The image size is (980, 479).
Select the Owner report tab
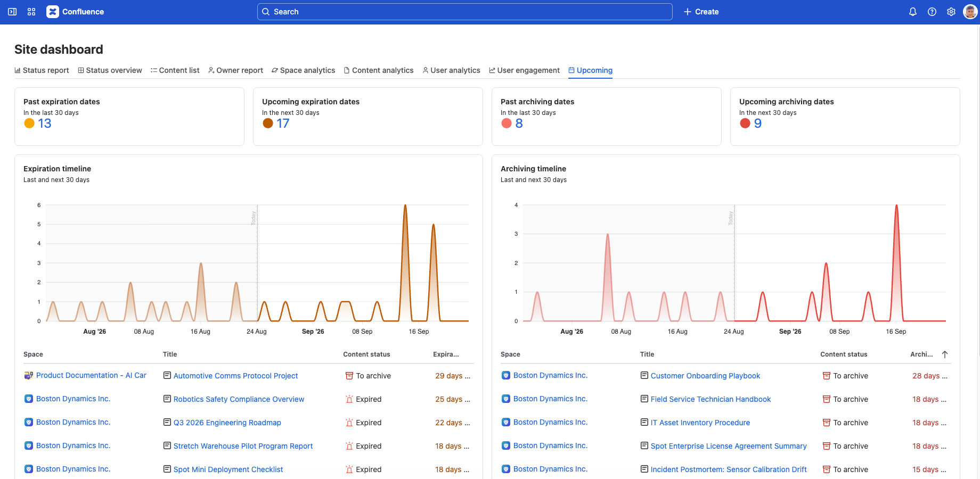[235, 70]
